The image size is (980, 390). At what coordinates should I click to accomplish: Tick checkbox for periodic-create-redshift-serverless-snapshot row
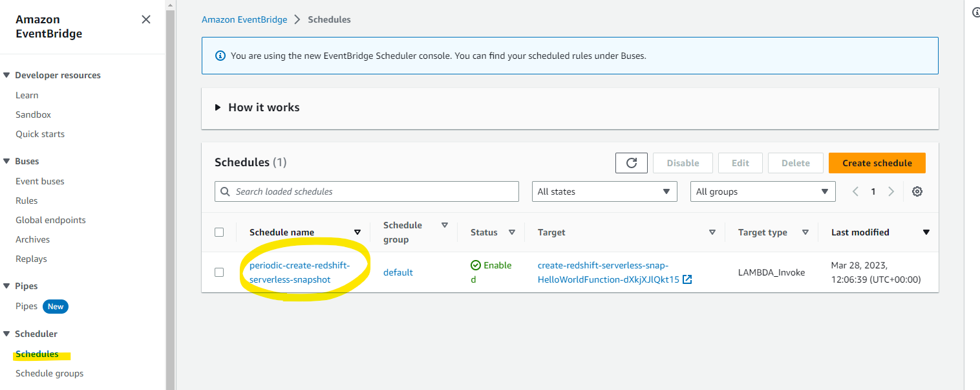pos(219,272)
